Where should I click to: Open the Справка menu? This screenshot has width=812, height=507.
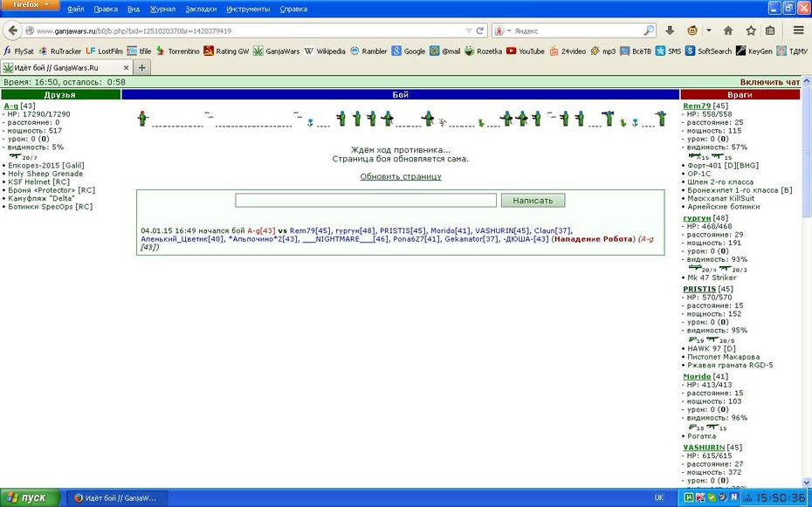click(x=293, y=10)
